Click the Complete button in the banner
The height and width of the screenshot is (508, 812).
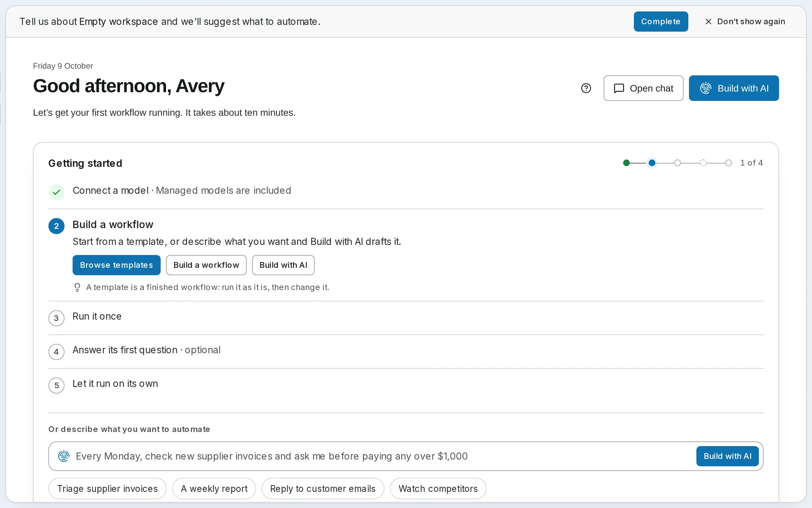661,22
